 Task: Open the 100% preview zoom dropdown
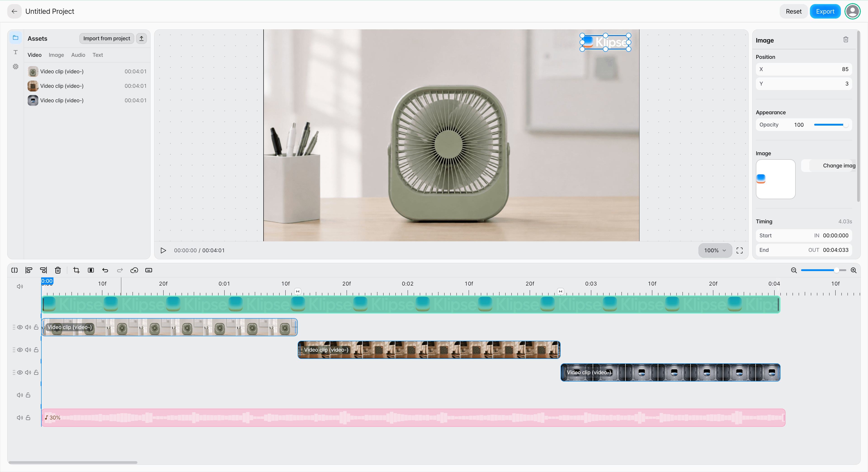click(x=715, y=250)
